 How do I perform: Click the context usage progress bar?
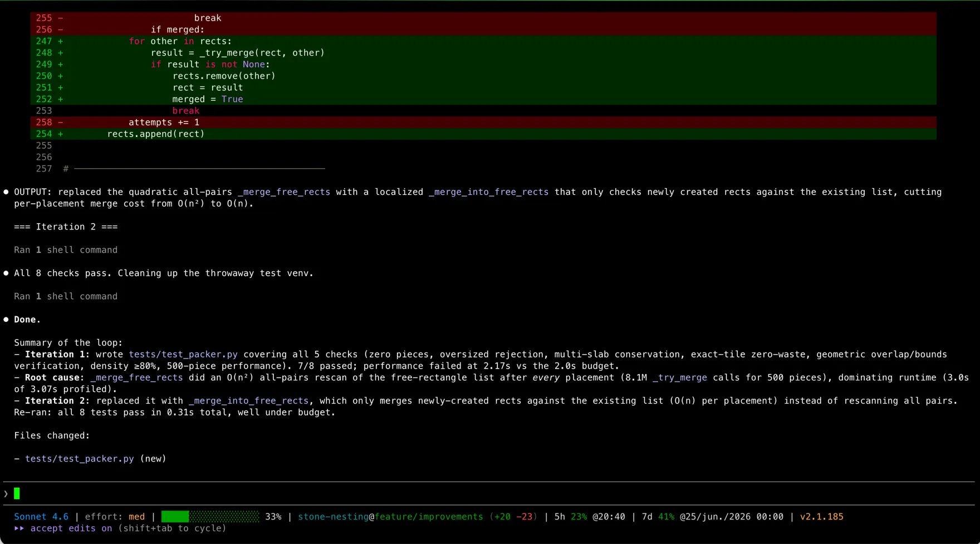[210, 517]
